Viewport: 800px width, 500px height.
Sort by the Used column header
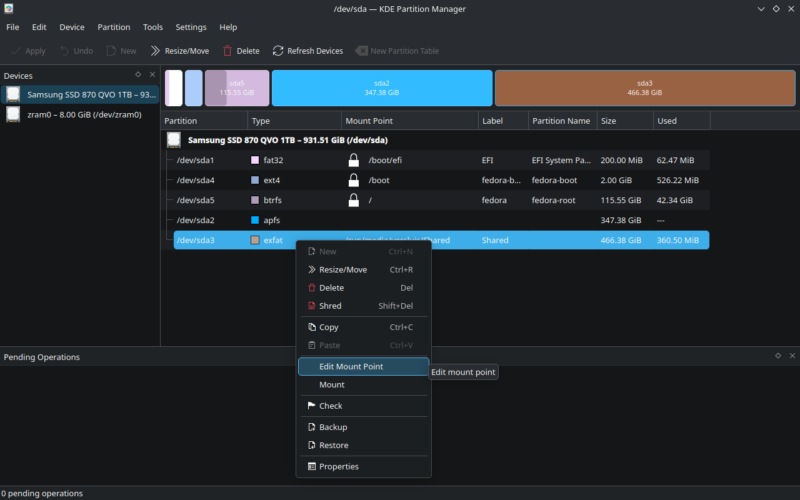tap(682, 121)
